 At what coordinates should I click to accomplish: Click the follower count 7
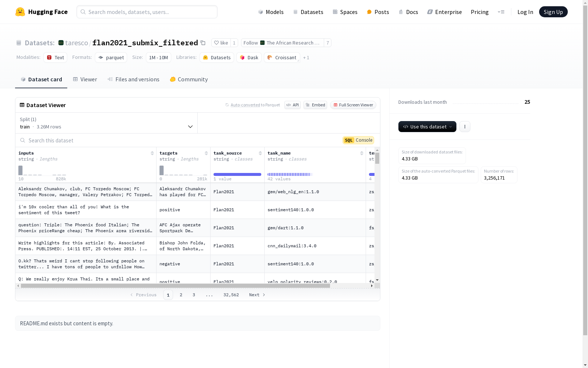click(328, 43)
